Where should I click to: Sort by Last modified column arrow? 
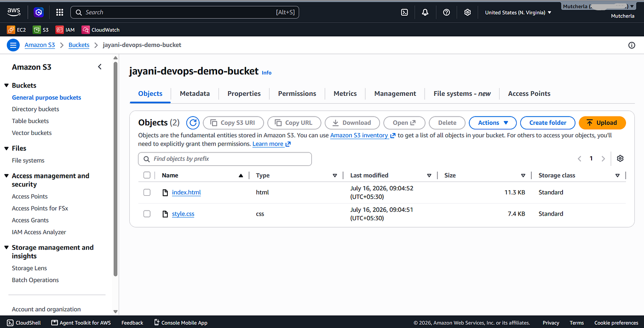(x=429, y=176)
